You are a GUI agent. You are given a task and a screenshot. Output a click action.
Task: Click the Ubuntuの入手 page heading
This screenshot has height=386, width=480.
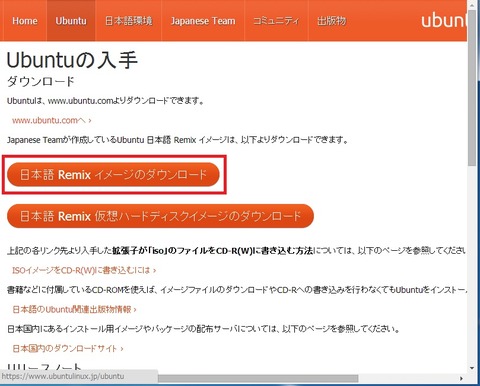pos(72,60)
